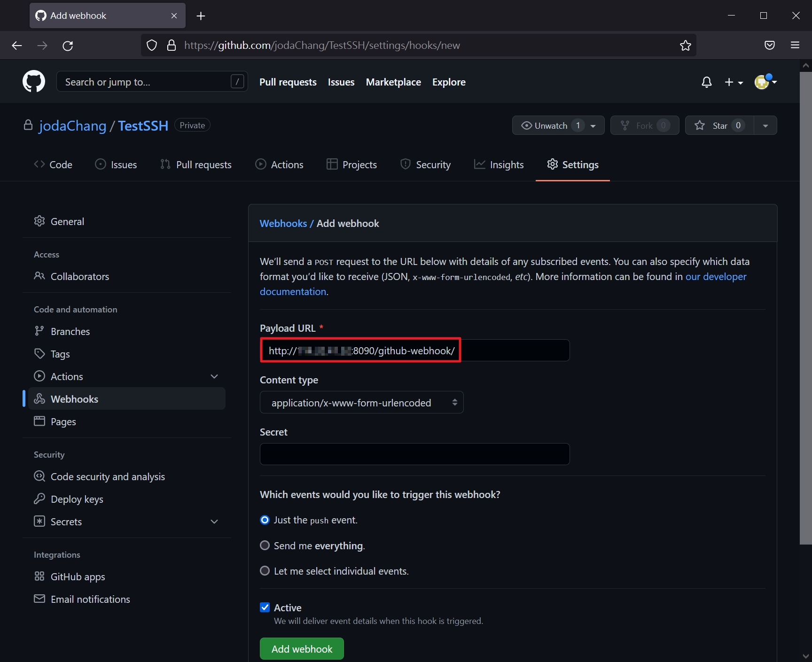Click the site padlock icon
Viewport: 812px width, 662px height.
point(172,46)
